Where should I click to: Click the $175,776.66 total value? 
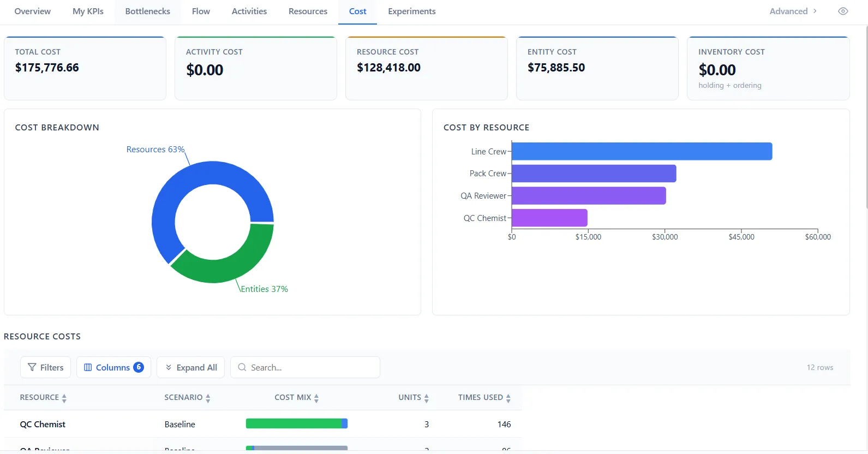(47, 68)
